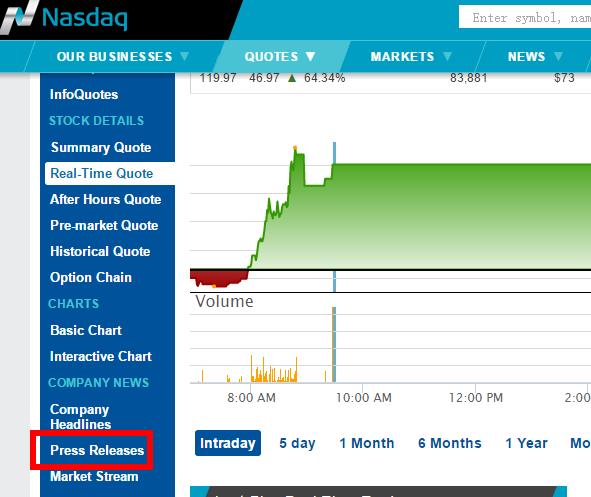This screenshot has width=591, height=497.
Task: Click the CHARTS section heading
Action: click(x=74, y=304)
